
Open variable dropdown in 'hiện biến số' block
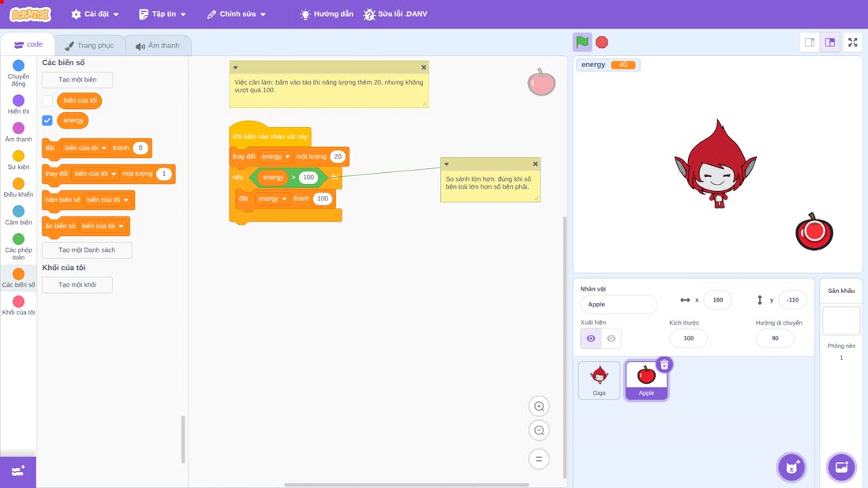click(x=107, y=200)
